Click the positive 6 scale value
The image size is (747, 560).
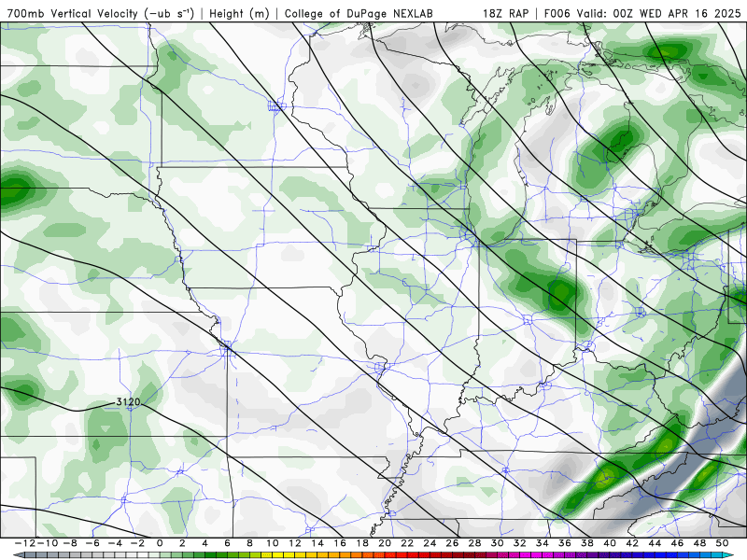(x=227, y=543)
